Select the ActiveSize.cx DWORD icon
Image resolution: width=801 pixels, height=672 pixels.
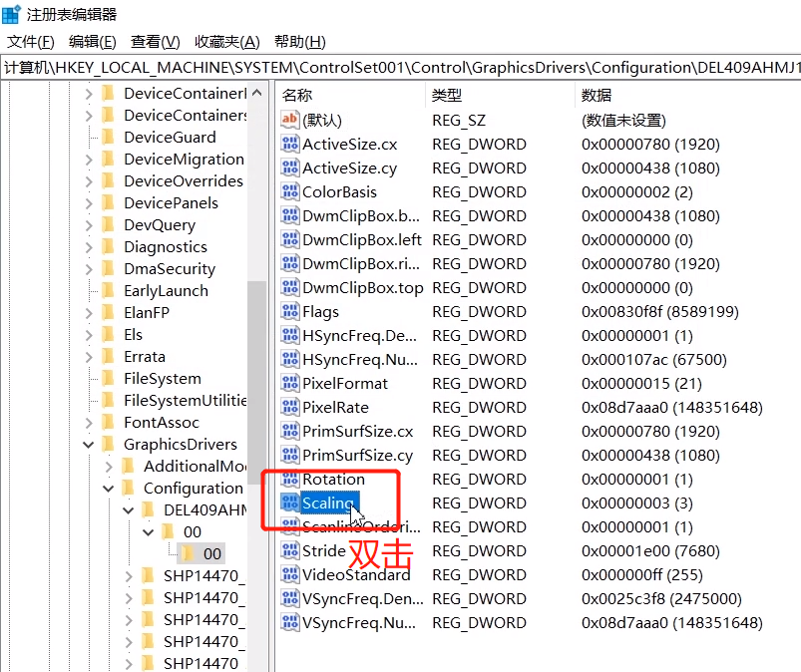(x=290, y=144)
